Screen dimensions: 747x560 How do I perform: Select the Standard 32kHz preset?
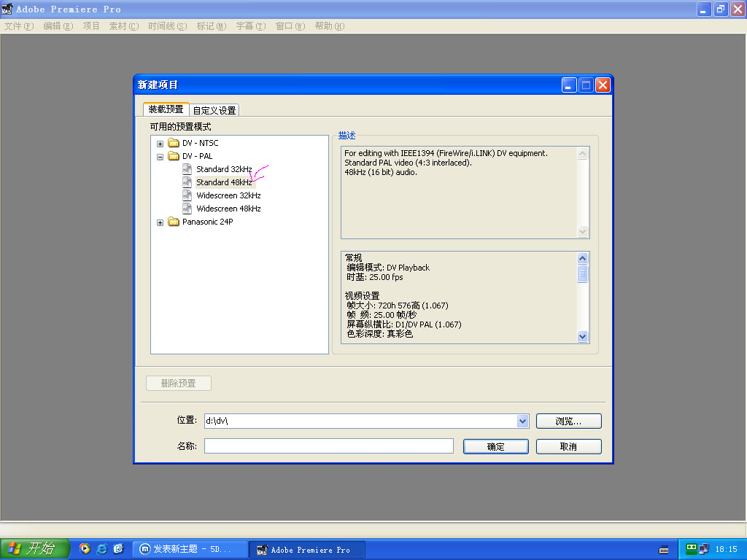tap(224, 169)
